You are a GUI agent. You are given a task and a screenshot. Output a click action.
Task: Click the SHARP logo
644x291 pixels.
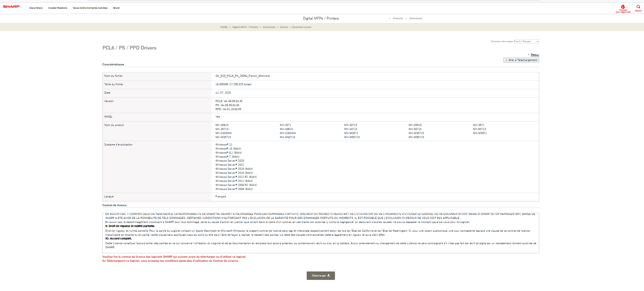[x=11, y=6]
